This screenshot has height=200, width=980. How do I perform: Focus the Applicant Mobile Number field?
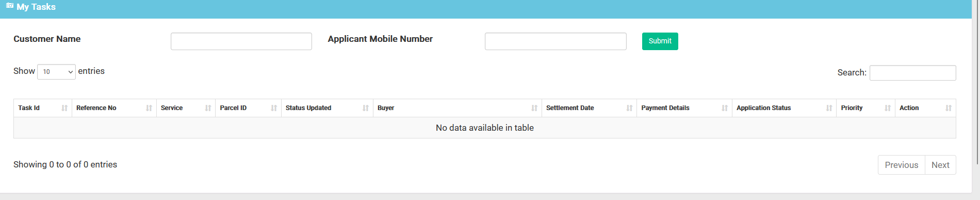(556, 41)
